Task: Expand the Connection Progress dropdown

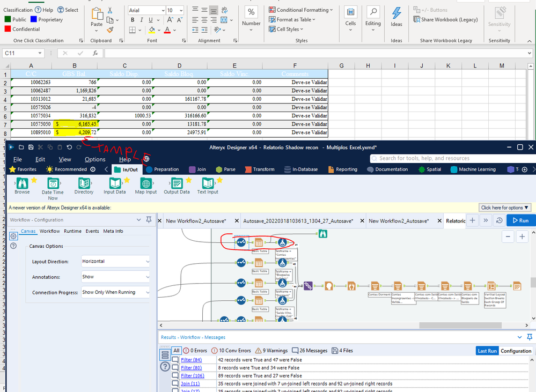Action: [115, 293]
